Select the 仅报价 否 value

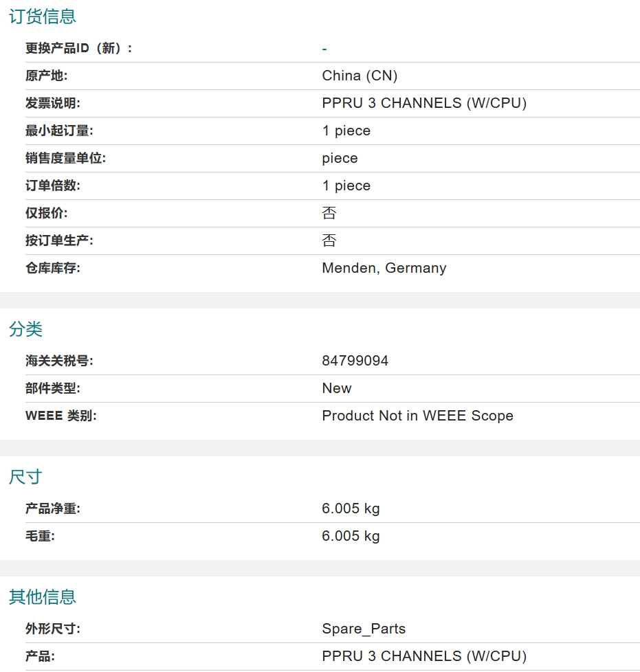point(329,213)
